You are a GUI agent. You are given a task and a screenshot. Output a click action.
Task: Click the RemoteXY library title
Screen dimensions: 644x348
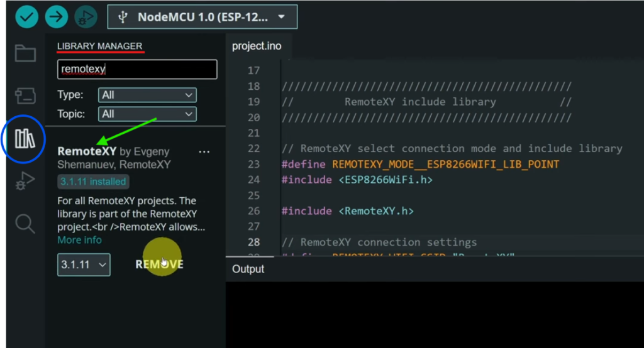click(87, 151)
